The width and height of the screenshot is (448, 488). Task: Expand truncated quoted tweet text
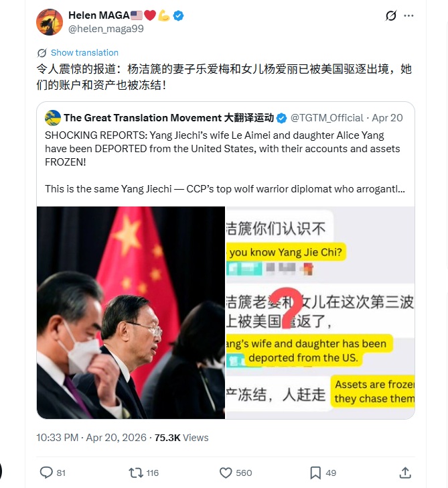(x=225, y=188)
